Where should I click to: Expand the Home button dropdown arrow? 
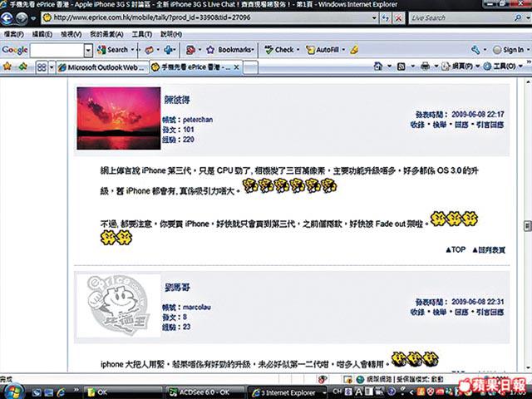(390, 66)
